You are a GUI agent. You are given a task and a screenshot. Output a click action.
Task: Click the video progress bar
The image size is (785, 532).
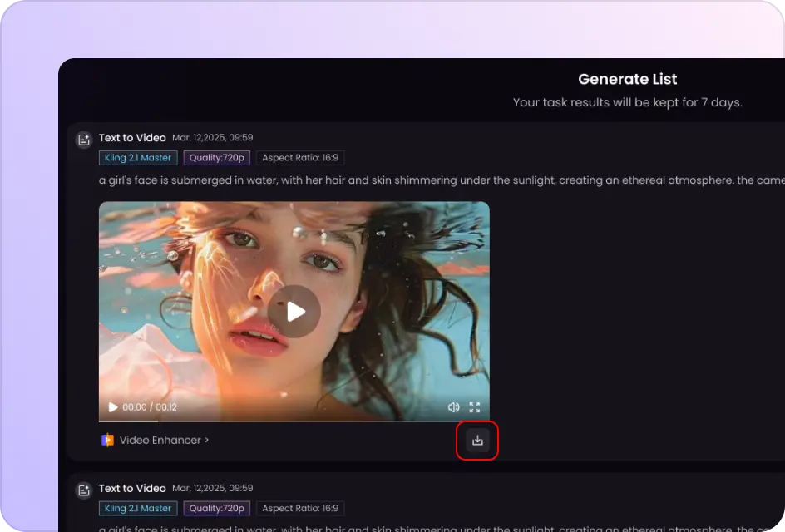point(294,421)
